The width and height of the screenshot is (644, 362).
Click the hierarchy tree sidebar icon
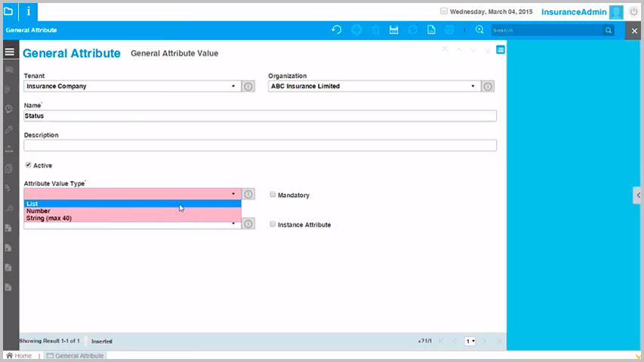[x=9, y=149]
